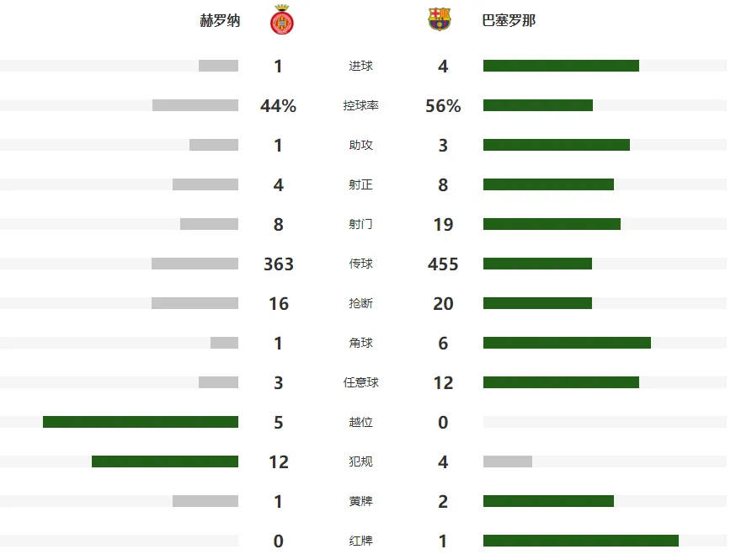Image resolution: width=736 pixels, height=560 pixels.
Task: Click Girona's 44% possession value
Action: (279, 105)
